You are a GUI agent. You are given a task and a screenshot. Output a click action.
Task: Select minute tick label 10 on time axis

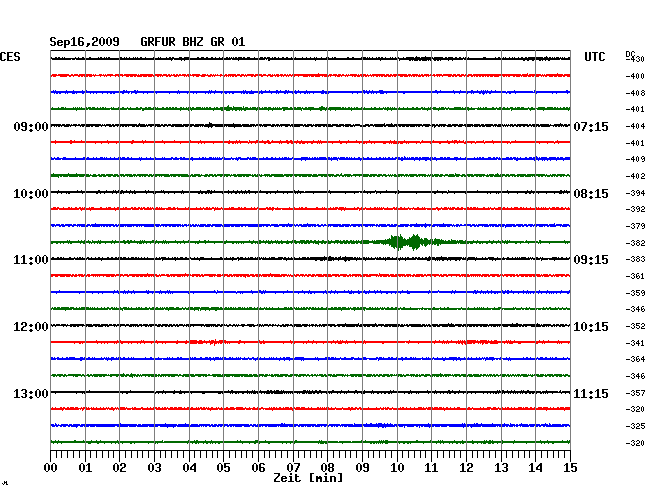397,468
